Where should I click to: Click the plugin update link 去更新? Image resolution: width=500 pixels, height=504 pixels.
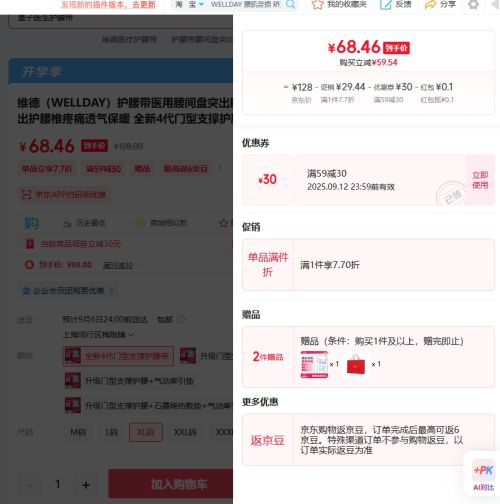(x=143, y=4)
